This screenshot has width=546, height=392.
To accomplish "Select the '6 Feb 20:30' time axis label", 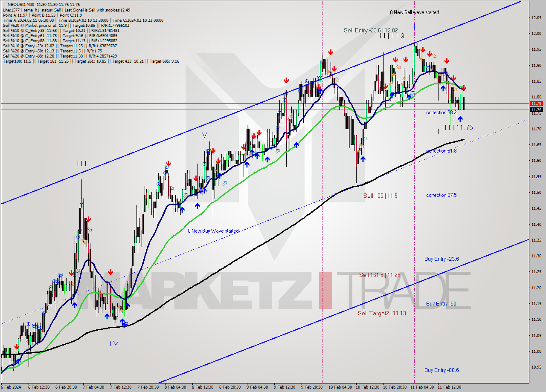I will coord(66,387).
